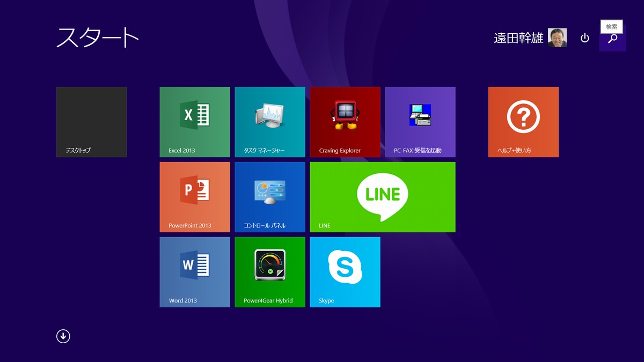Launch Task Manager (タスク マネージャー) tile

[269, 122]
